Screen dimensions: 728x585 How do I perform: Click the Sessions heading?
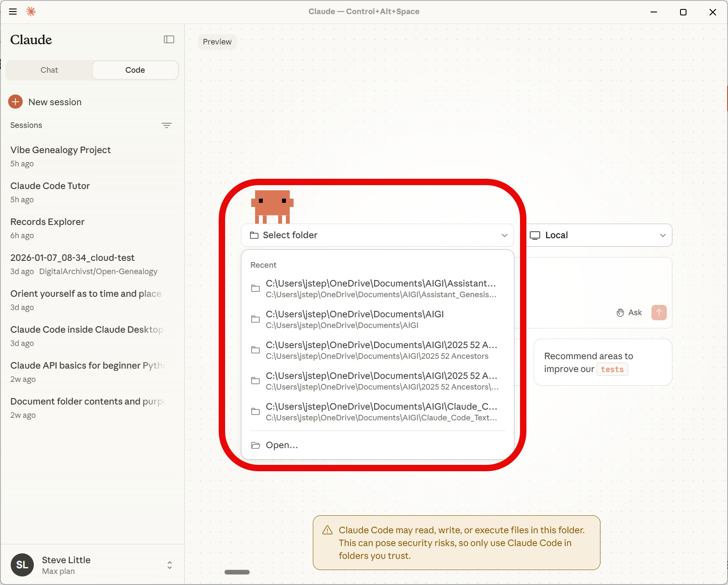click(x=26, y=125)
